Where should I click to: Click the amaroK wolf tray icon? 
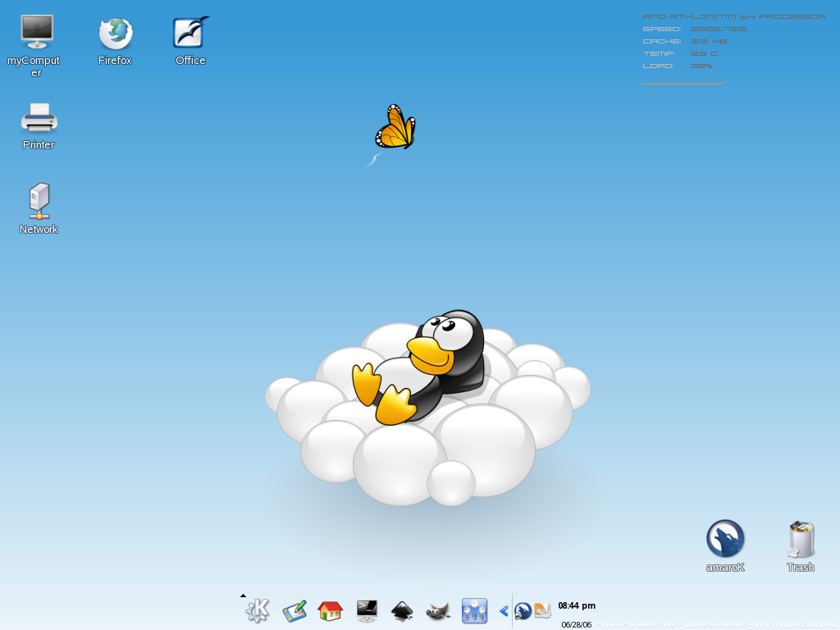click(x=523, y=611)
